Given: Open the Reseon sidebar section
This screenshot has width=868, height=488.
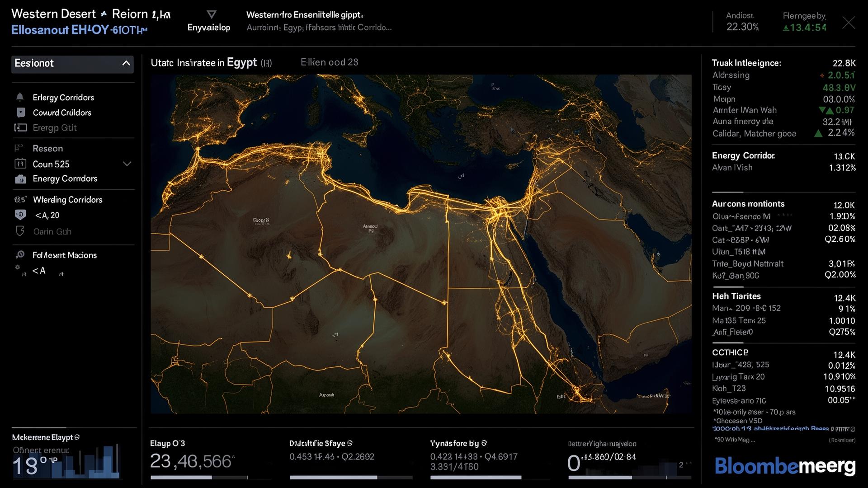Looking at the screenshot, I should pos(47,148).
